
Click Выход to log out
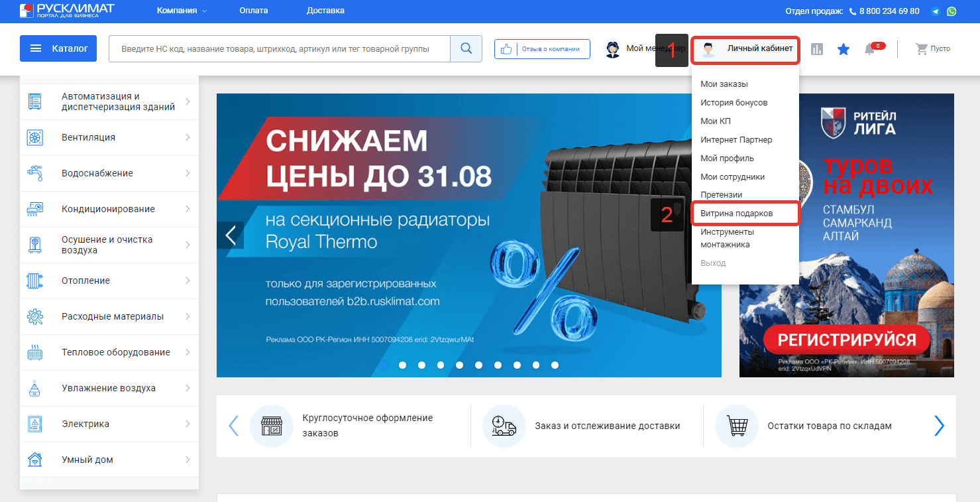pos(713,263)
